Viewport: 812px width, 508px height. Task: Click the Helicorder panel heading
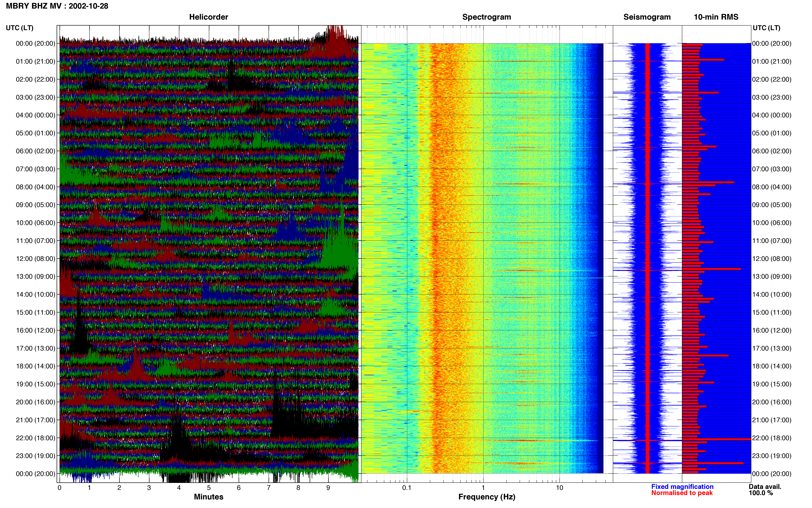pos(209,17)
